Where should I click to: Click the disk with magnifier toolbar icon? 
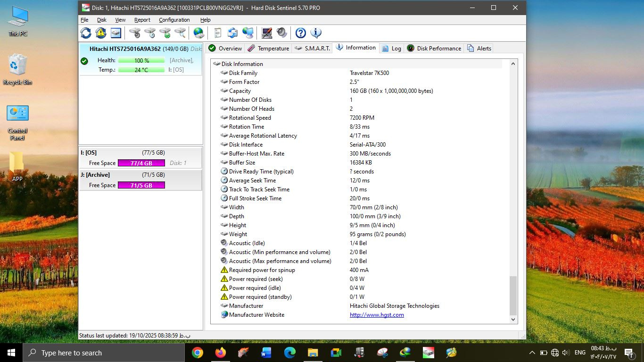coord(180,33)
